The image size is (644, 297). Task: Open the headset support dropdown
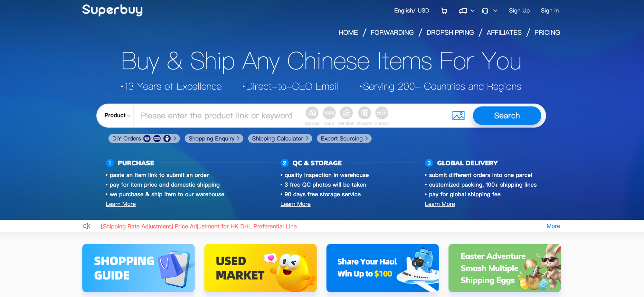(489, 11)
